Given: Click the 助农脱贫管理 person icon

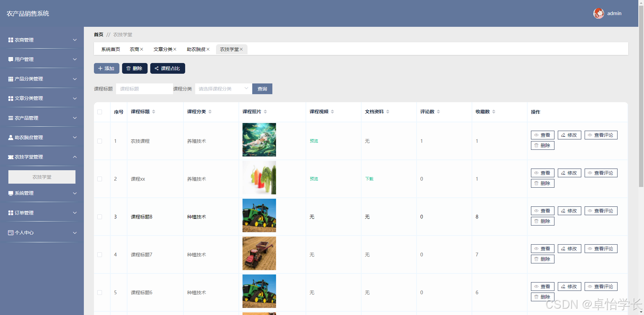Looking at the screenshot, I should 11,137.
